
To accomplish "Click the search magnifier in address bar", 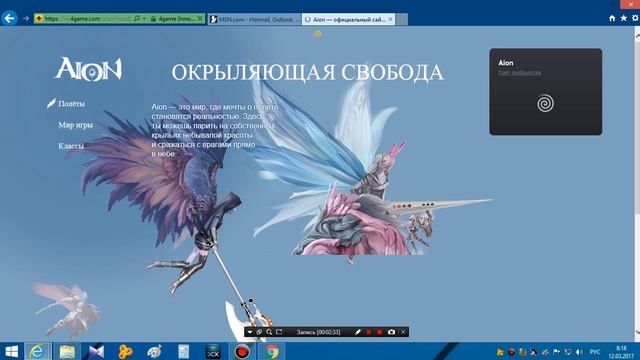I will point(137,19).
